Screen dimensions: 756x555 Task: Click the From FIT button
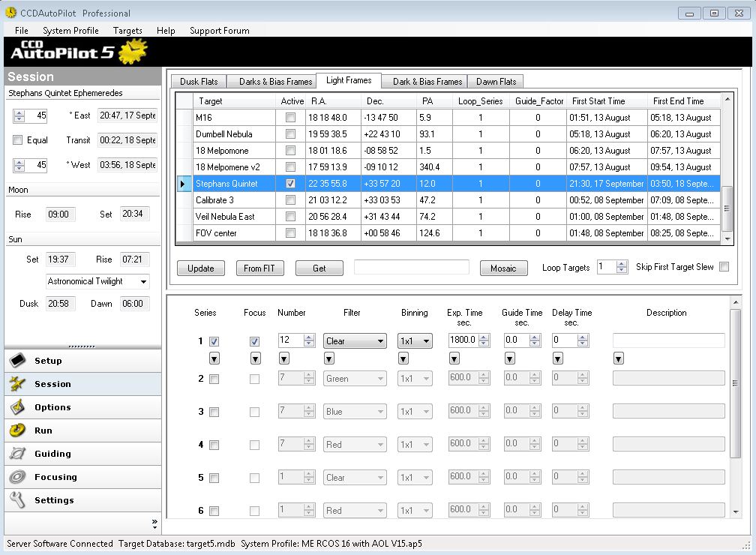[x=259, y=268]
